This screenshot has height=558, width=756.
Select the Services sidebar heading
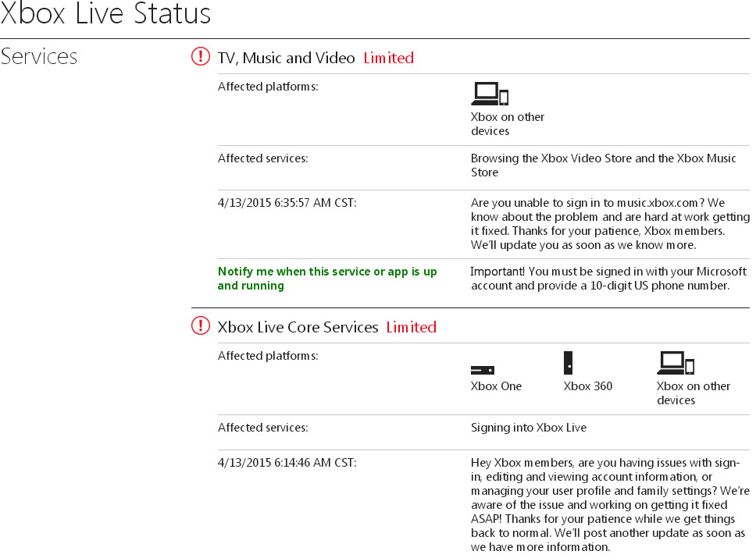tap(39, 56)
